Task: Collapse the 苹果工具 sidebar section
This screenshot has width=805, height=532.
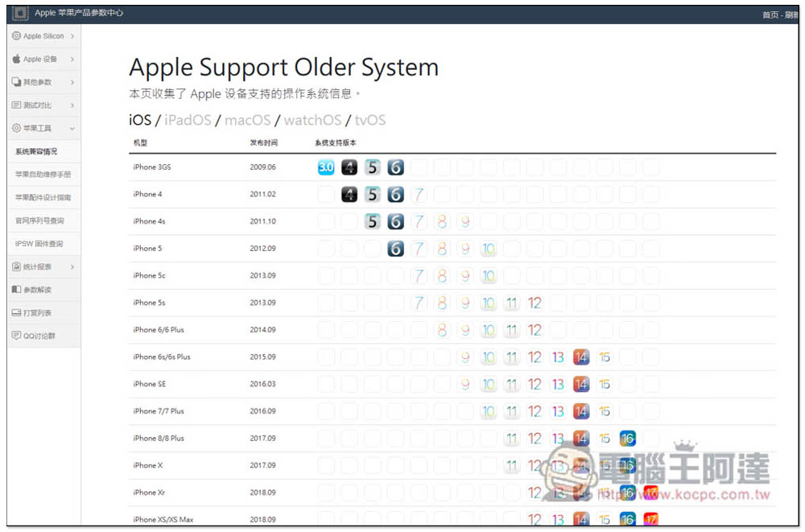Action: coord(43,128)
